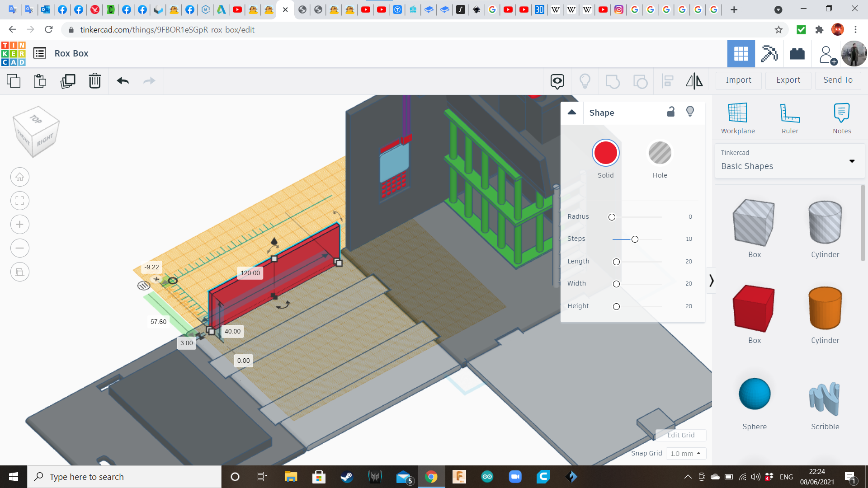Delete selected shape with trash icon
This screenshot has width=868, height=488.
tap(95, 81)
